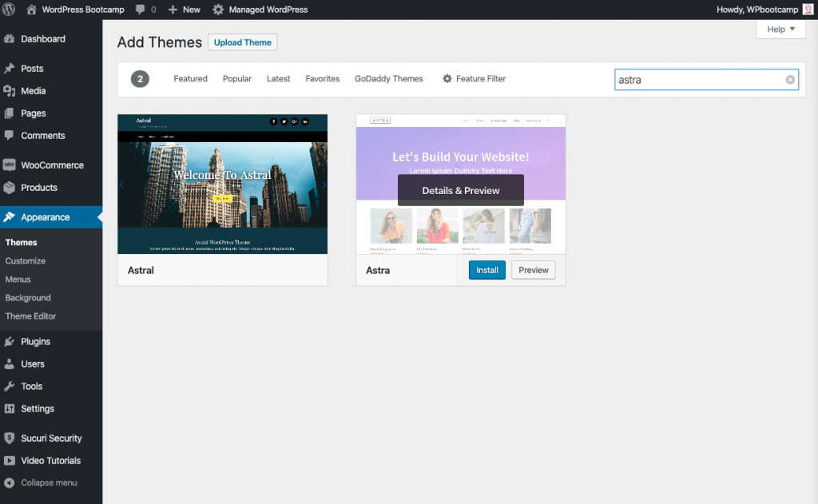This screenshot has width=818, height=504.
Task: Open the Themes submenu item
Action: click(x=21, y=242)
